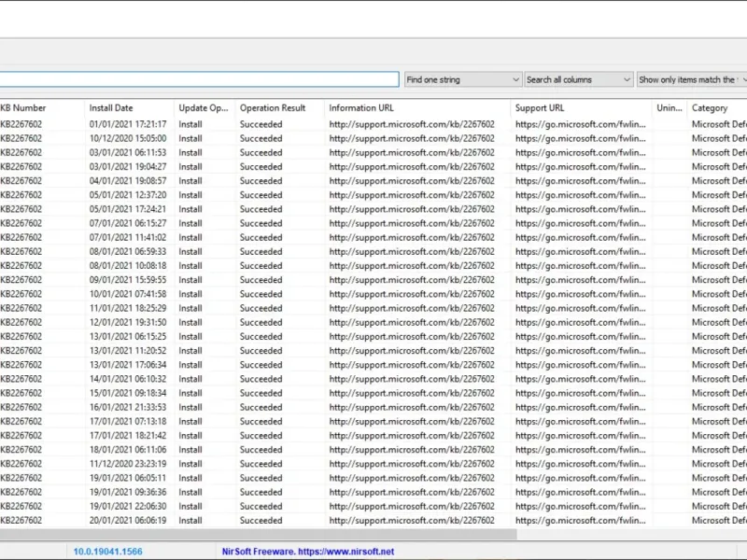Viewport: 747px width, 560px height.
Task: Select the row dated 11/12/2020 23:23:19
Action: pos(373,464)
